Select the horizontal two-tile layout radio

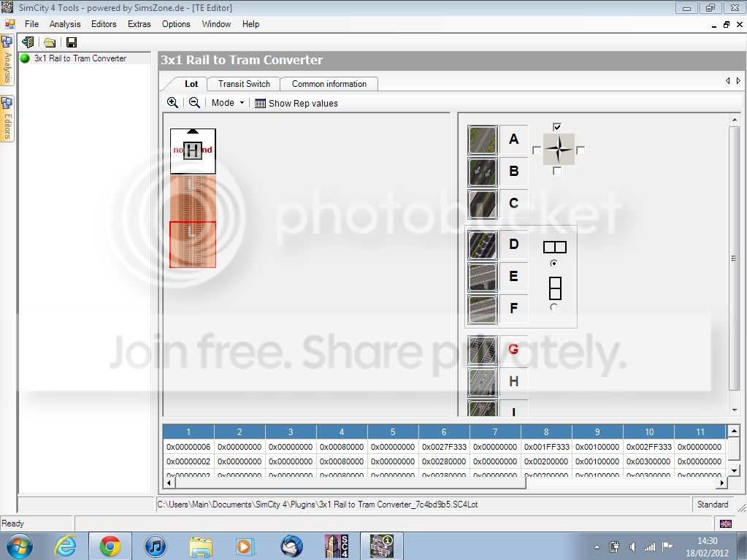click(553, 263)
